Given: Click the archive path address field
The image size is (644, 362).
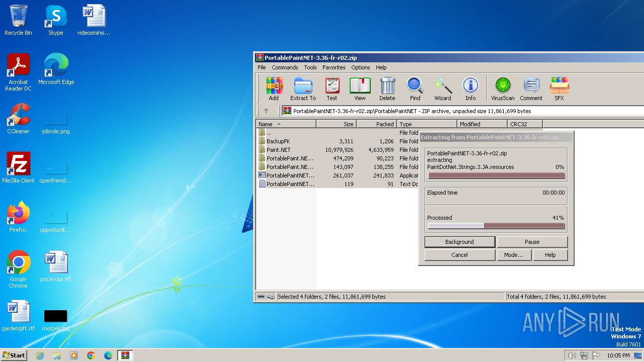Looking at the screenshot, I should click(462, 111).
